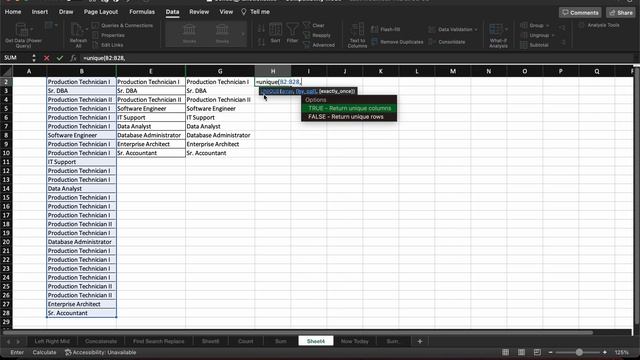Switch to the Insert tab

coord(40,12)
